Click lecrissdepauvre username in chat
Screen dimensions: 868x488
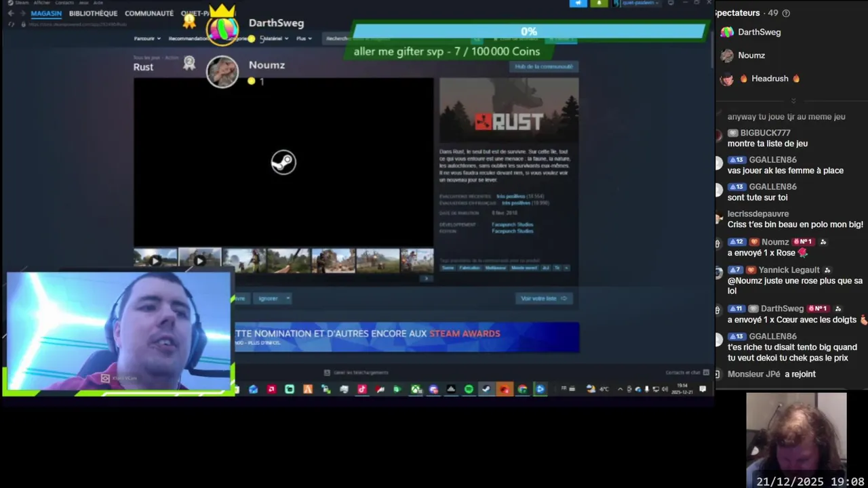point(758,213)
